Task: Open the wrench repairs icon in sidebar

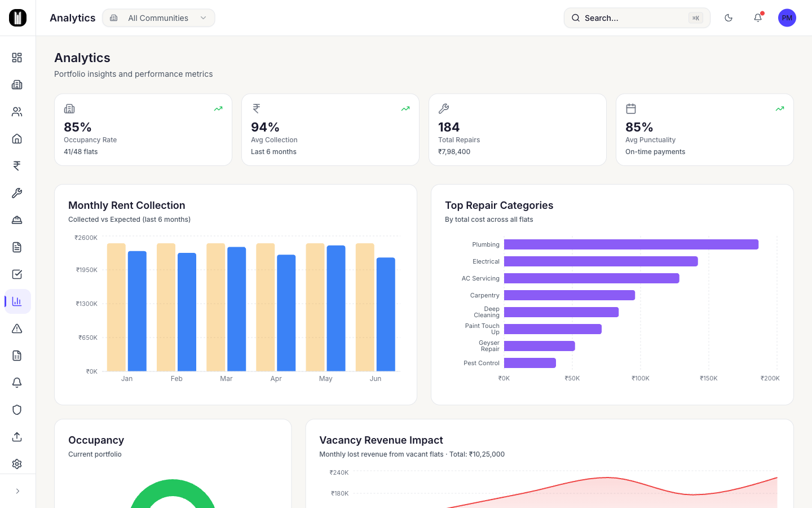Action: coord(17,193)
